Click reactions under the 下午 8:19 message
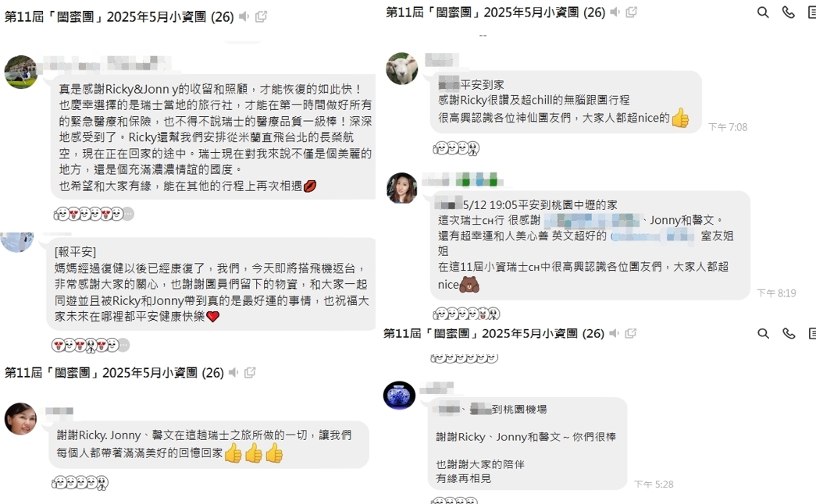This screenshot has height=504, width=816. (x=466, y=314)
